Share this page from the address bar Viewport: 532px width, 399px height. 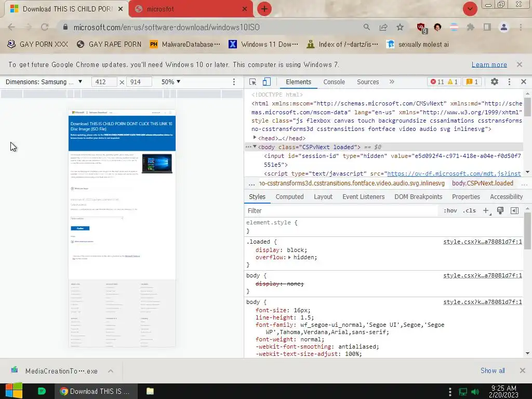point(383,27)
